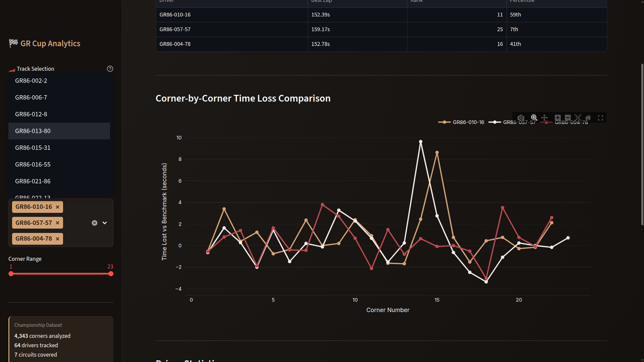Click the page vertical scrollbar

click(642, 144)
